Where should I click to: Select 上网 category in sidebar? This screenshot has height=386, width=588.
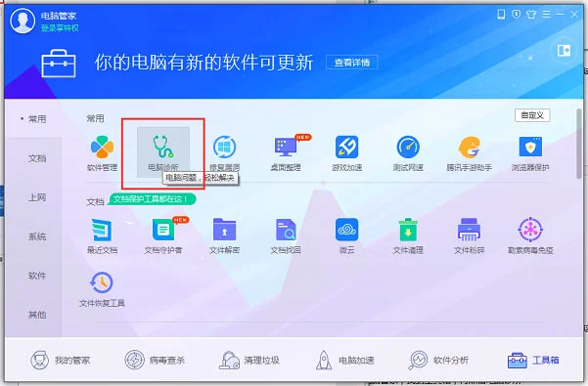[x=37, y=197]
